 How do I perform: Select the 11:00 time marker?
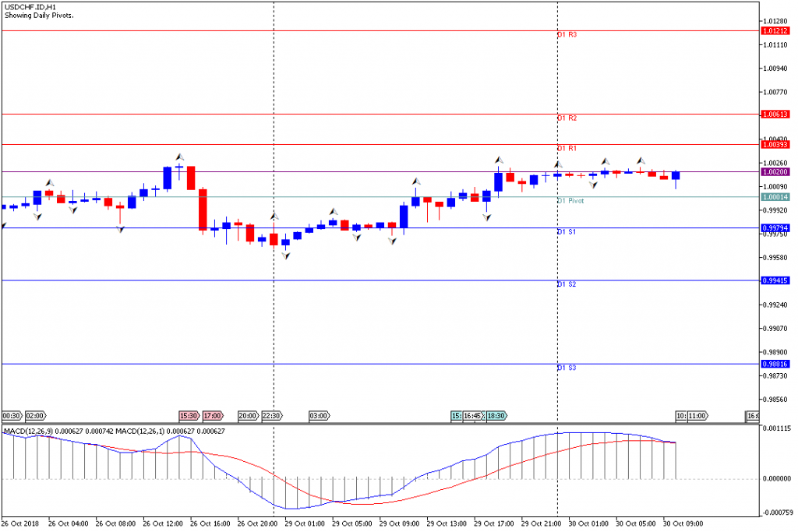697,416
